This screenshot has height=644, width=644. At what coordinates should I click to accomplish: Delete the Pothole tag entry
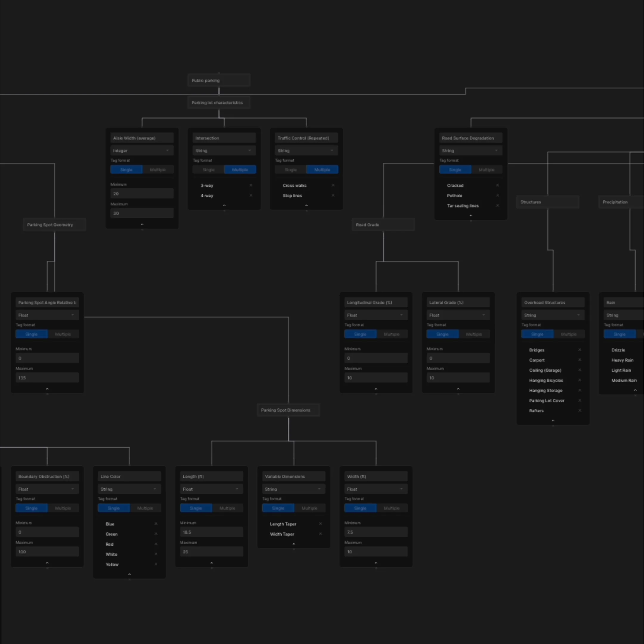tap(497, 195)
